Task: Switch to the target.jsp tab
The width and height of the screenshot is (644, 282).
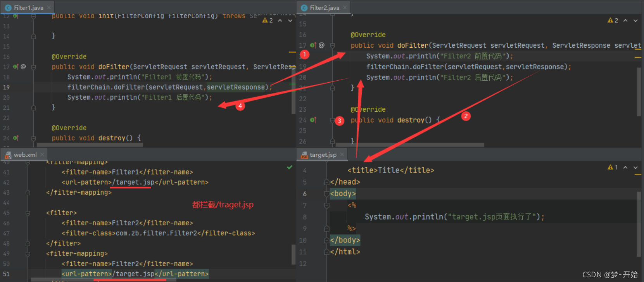Action: coord(322,154)
